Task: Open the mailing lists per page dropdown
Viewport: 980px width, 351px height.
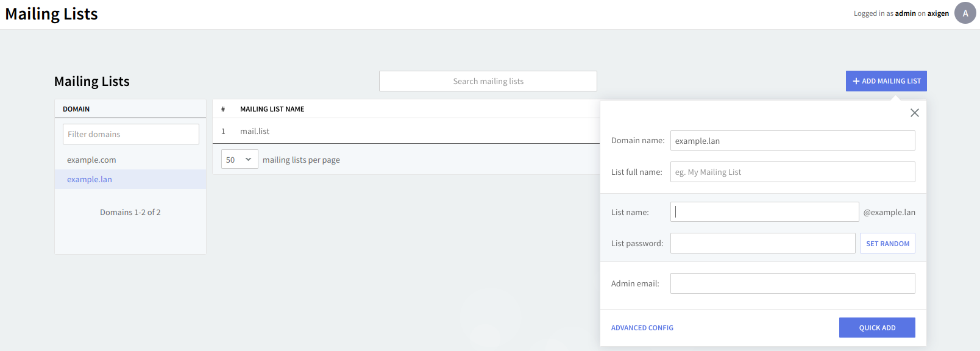Action: click(239, 160)
